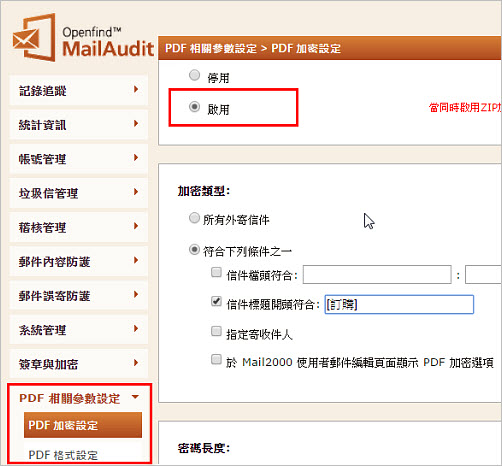Screen dimensions: 502x466
Task: Expand the 稽核管理 menu arrow
Action: click(x=136, y=226)
